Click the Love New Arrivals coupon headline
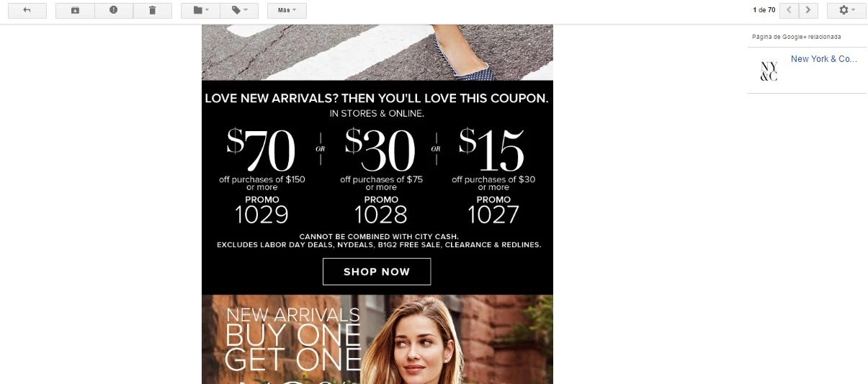Screen dimensions: 868x384 [x=377, y=98]
